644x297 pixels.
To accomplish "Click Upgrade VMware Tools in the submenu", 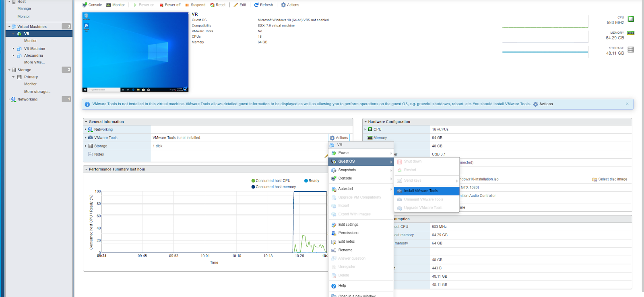I will tap(427, 208).
